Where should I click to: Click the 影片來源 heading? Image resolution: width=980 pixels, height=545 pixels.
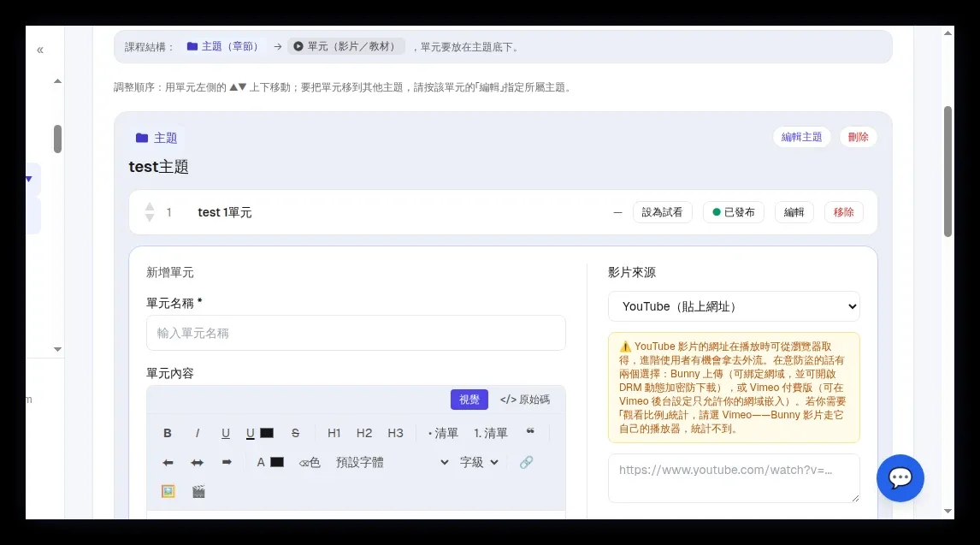click(x=632, y=272)
